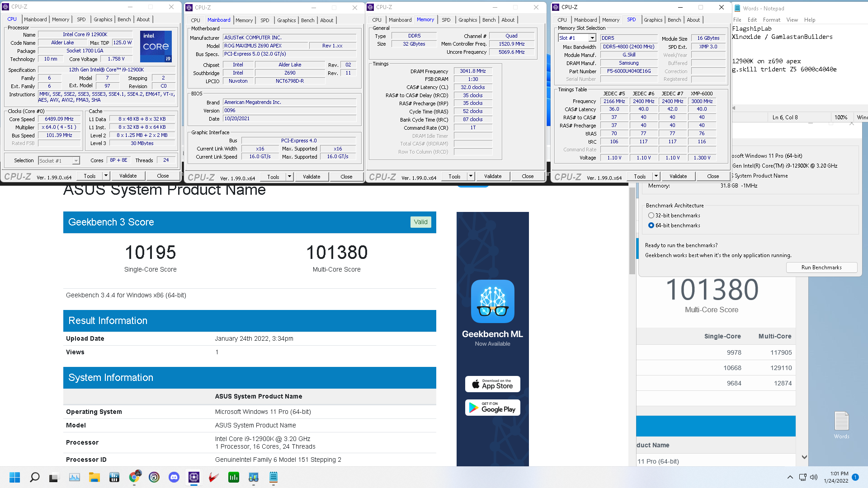868x488 pixels.
Task: Click Core Speed 6489.09 MHz value
Action: [x=59, y=119]
